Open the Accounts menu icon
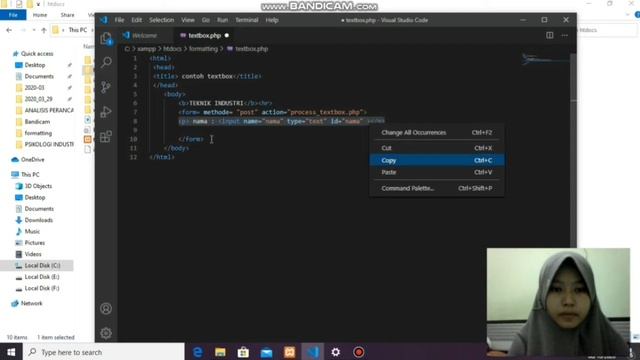This screenshot has height=360, width=640. 106,309
